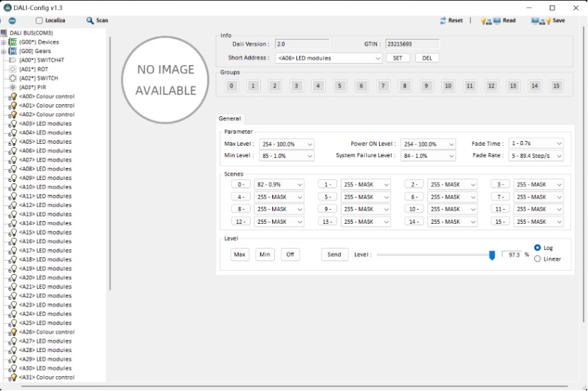Open the Power ON Level dropdown

429,144
